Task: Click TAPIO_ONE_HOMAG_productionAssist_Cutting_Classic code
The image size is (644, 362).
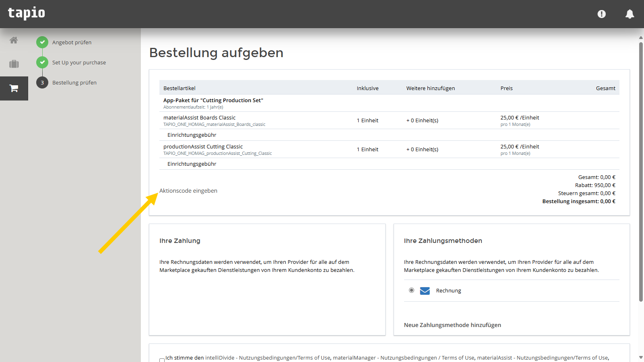Action: click(217, 153)
